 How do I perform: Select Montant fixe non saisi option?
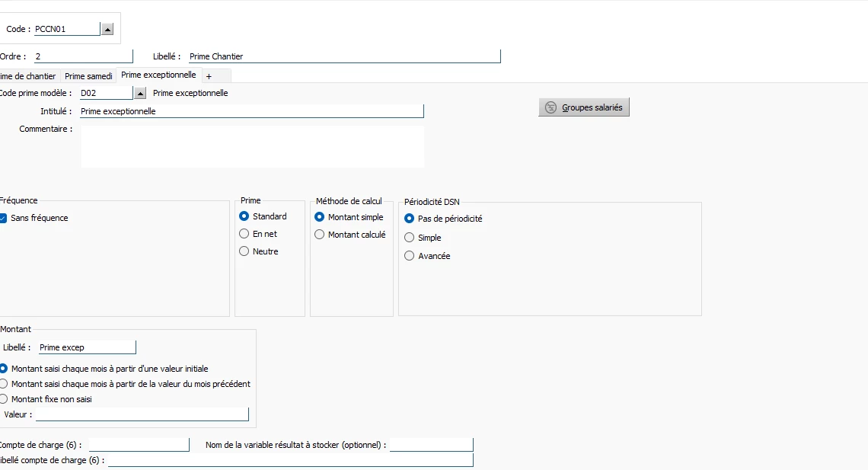[x=4, y=399]
